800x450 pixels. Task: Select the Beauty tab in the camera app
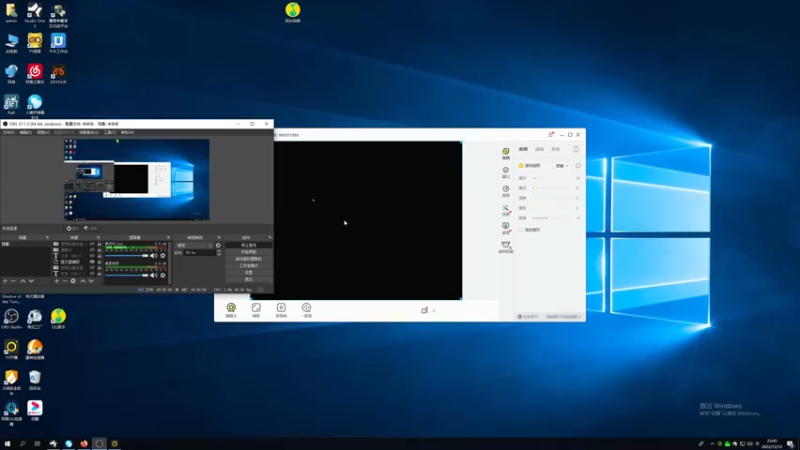[523, 149]
